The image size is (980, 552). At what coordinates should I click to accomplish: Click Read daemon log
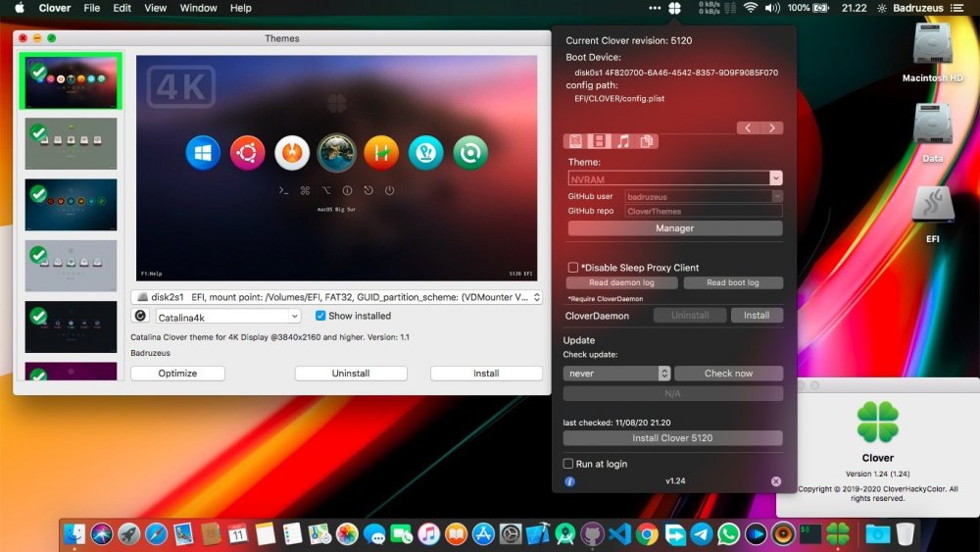point(621,282)
